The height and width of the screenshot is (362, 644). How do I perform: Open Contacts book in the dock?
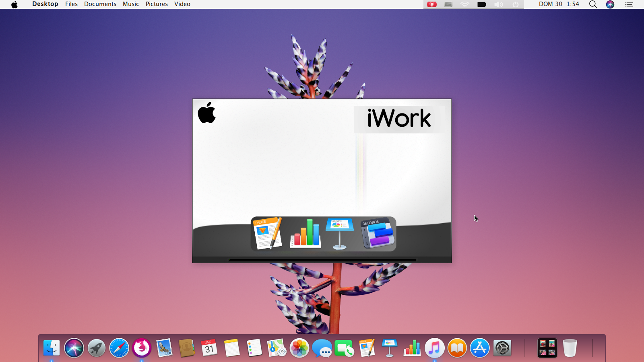coord(187,348)
